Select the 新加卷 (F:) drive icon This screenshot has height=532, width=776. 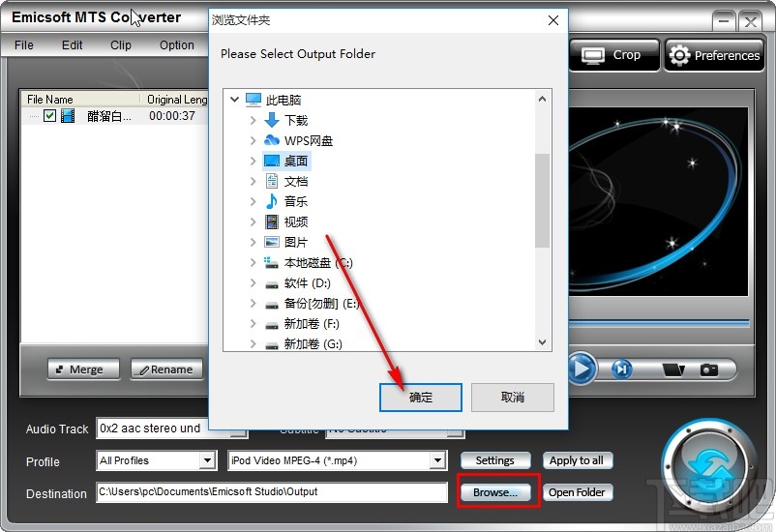pyautogui.click(x=272, y=325)
